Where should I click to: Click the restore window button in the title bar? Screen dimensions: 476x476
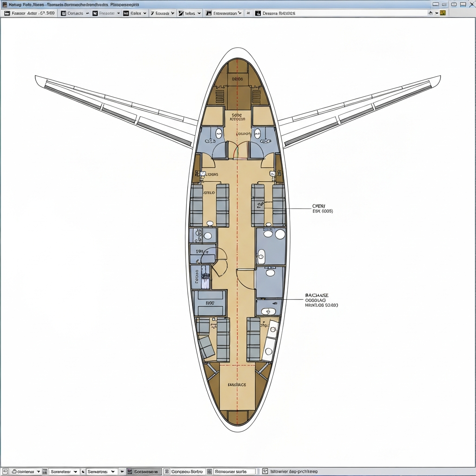point(463,4)
